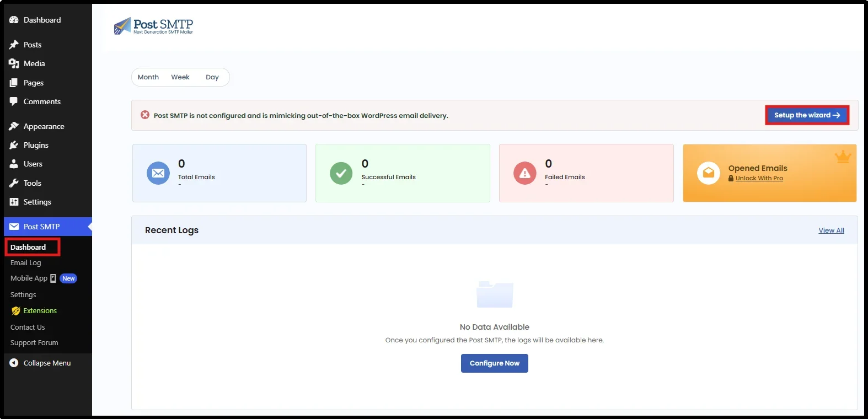The image size is (868, 419).
Task: Click the Settings sliders icon
Action: [x=14, y=202]
